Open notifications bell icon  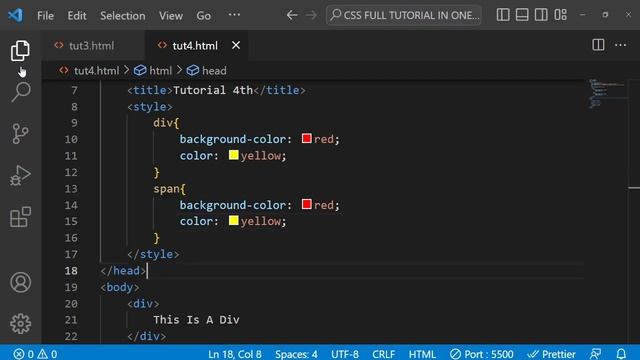coord(621,354)
